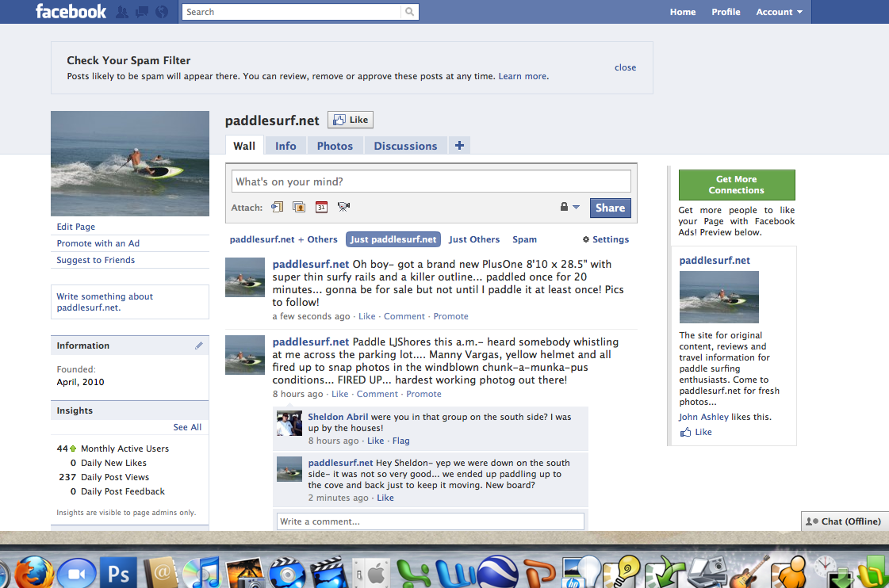Like the paddlesurf.net page
The image size is (889, 588).
pos(350,120)
